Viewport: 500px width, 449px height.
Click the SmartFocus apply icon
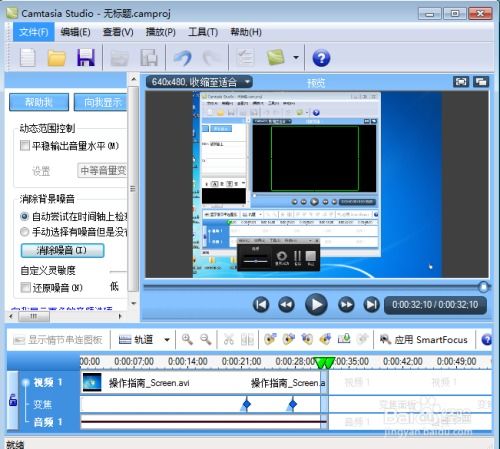tap(385, 339)
